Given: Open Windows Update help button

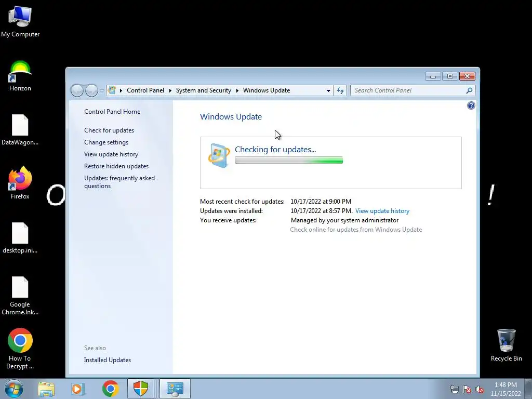Looking at the screenshot, I should point(471,105).
